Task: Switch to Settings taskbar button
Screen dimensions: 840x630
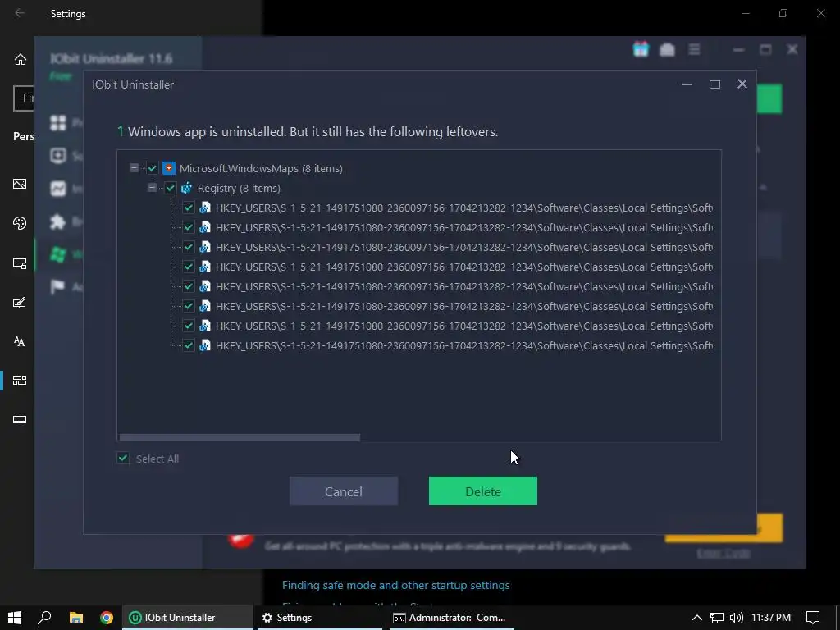Action: click(319, 617)
